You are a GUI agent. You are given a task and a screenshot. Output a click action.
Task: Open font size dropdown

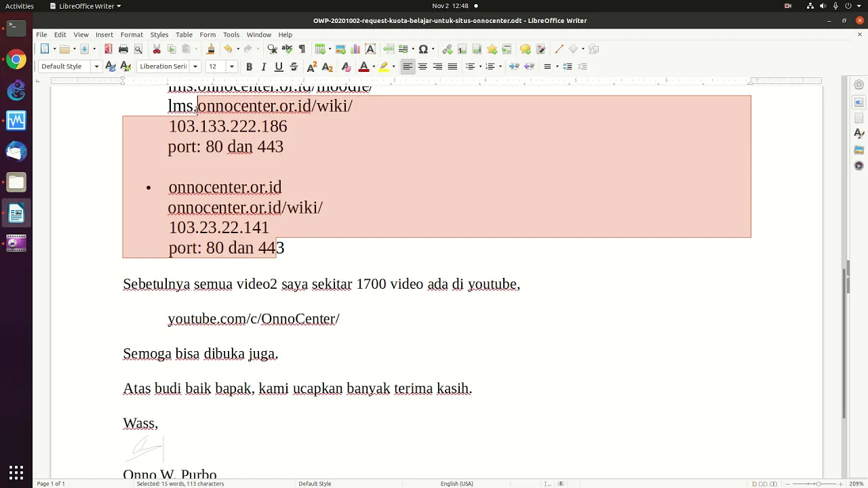tap(231, 66)
